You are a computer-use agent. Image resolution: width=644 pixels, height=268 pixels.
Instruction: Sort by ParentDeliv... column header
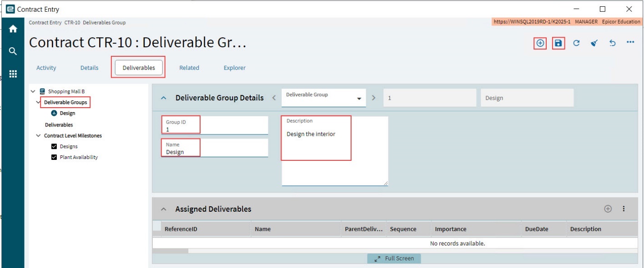click(364, 229)
